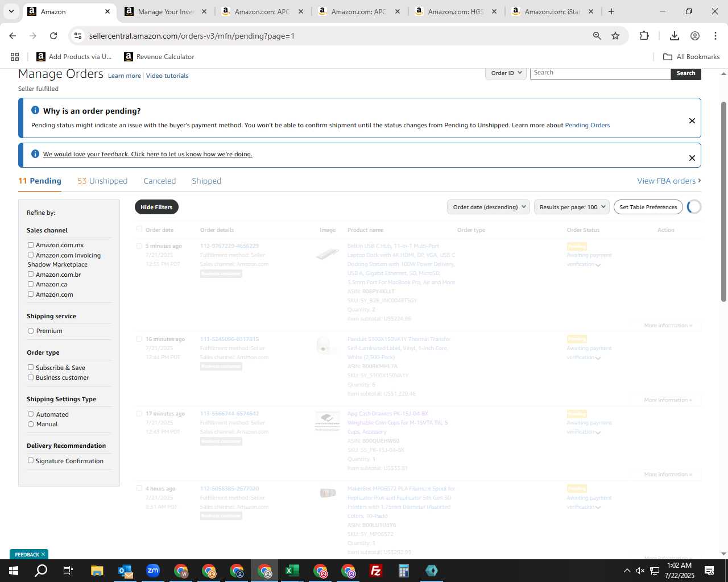Open the Extensions puzzle icon
Viewport: 728px width, 582px height.
click(644, 36)
